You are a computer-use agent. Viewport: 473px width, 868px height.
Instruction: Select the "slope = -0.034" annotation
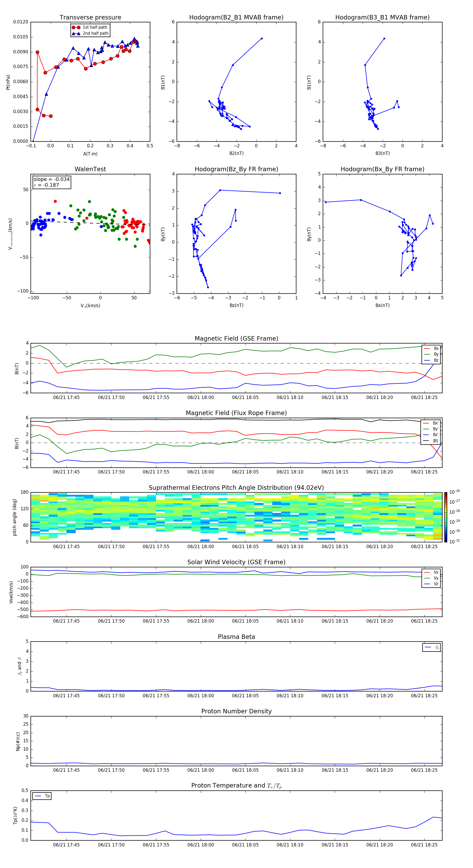(52, 179)
